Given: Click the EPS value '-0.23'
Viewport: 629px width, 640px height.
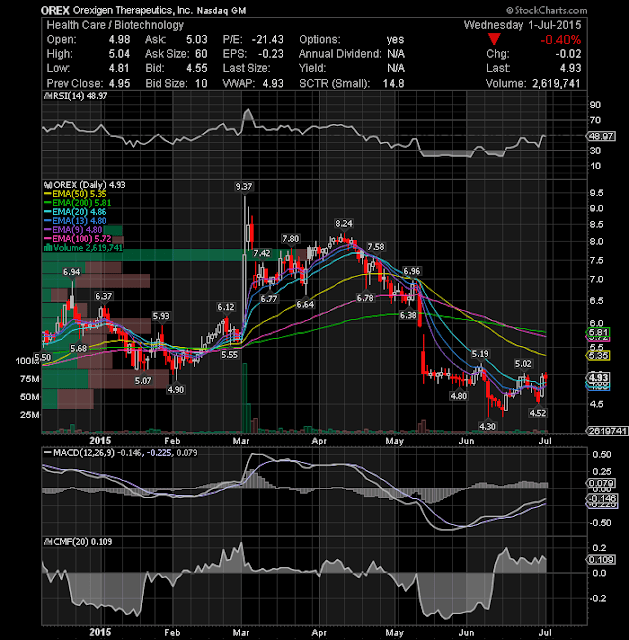Looking at the screenshot, I should [x=271, y=54].
